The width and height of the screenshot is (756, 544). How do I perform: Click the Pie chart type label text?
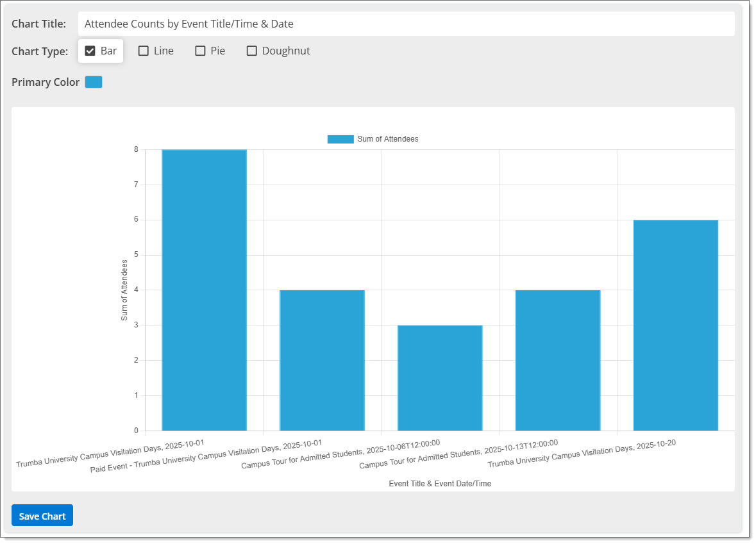click(x=218, y=51)
